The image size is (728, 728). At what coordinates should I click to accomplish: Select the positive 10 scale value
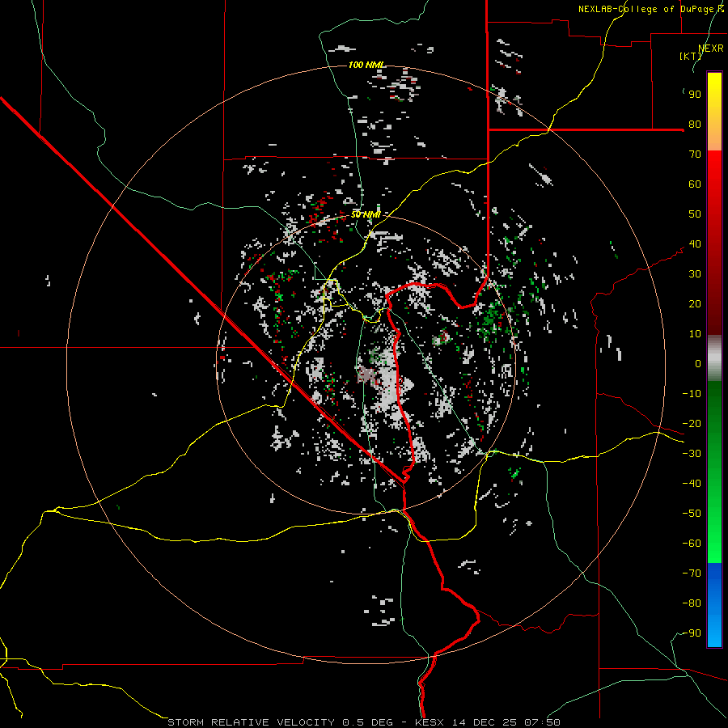tap(695, 334)
